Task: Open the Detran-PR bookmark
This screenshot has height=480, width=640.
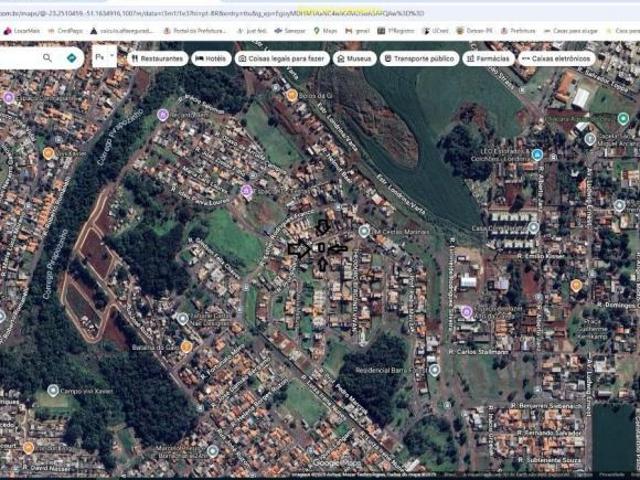Action: pyautogui.click(x=475, y=31)
